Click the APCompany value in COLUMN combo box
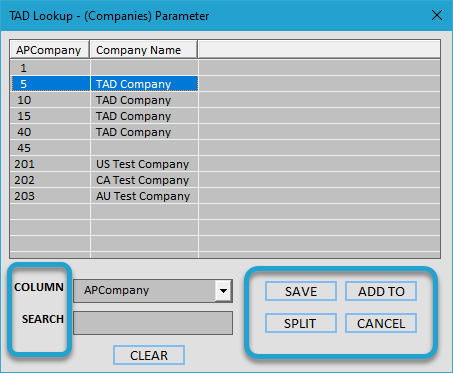This screenshot has width=453, height=373. (x=116, y=290)
